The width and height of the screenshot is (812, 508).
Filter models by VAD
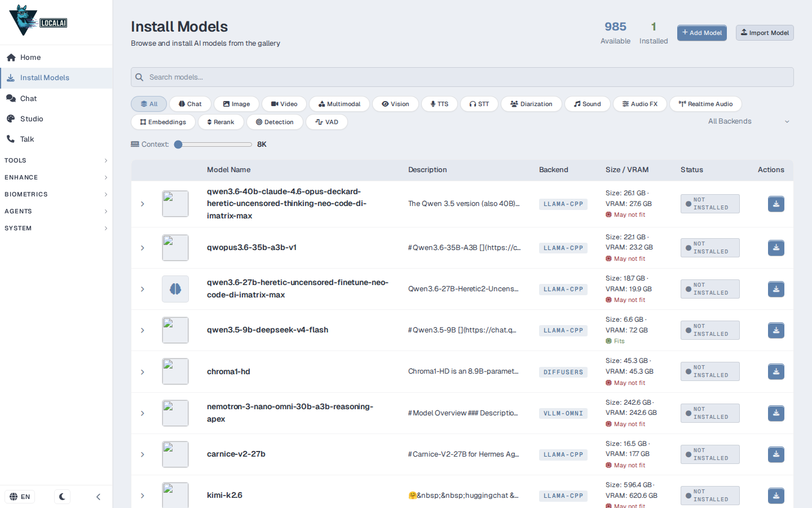click(x=326, y=122)
